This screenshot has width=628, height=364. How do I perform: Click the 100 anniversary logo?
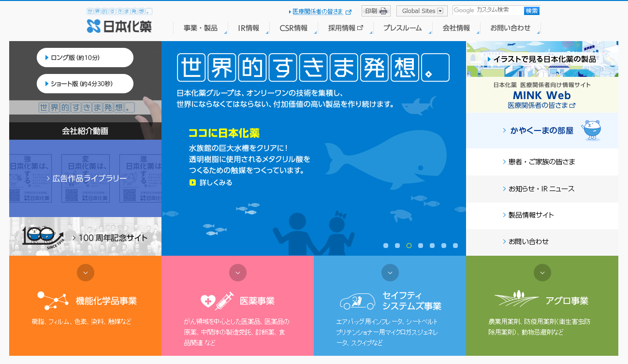tap(43, 238)
